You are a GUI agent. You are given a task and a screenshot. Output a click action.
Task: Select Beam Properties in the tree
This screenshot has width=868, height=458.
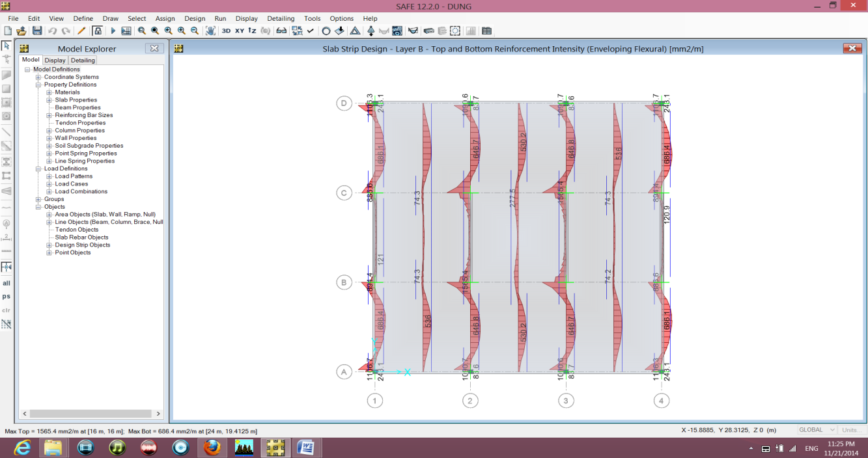(x=78, y=108)
